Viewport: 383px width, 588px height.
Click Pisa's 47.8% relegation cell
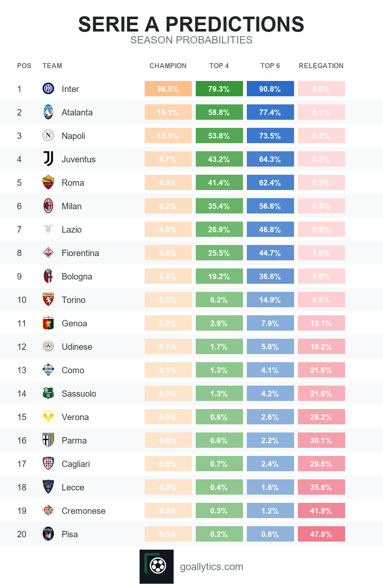pyautogui.click(x=321, y=534)
